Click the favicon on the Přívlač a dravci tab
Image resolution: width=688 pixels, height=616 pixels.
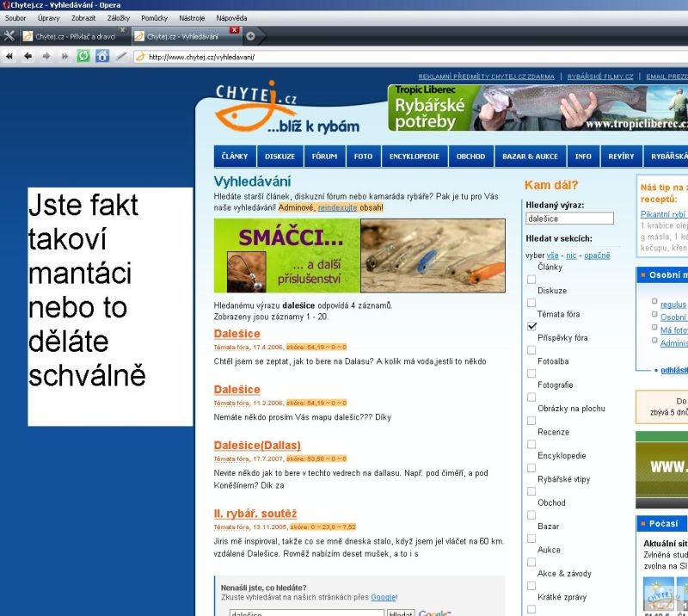point(28,36)
